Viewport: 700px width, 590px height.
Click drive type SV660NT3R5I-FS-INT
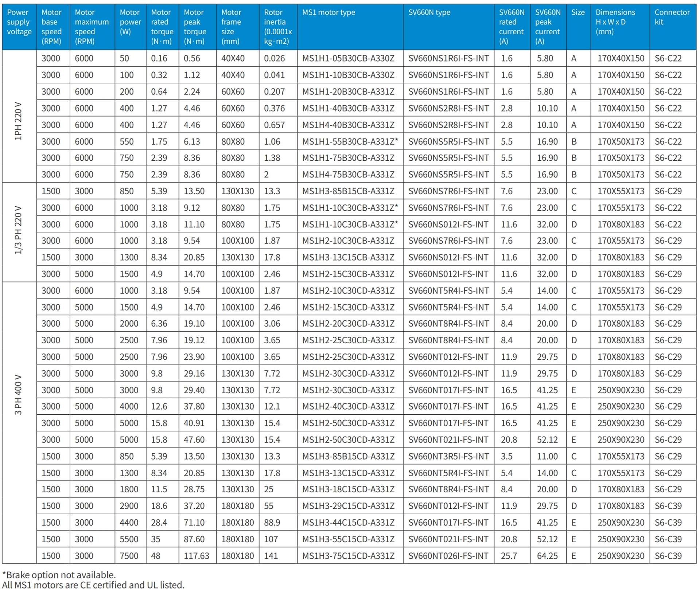point(448,456)
